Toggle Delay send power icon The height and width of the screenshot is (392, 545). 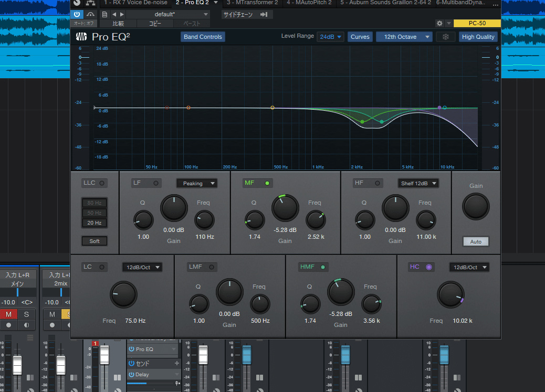coord(131,375)
